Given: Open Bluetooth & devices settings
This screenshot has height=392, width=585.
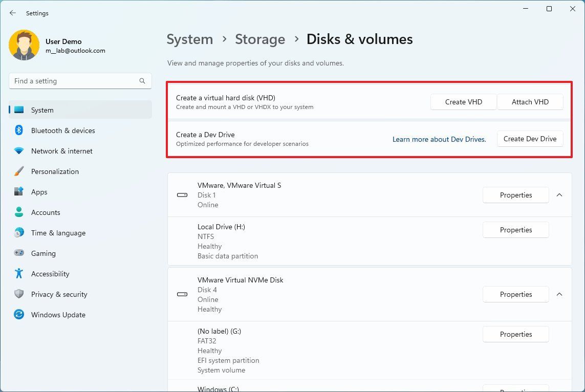Looking at the screenshot, I should click(x=62, y=130).
